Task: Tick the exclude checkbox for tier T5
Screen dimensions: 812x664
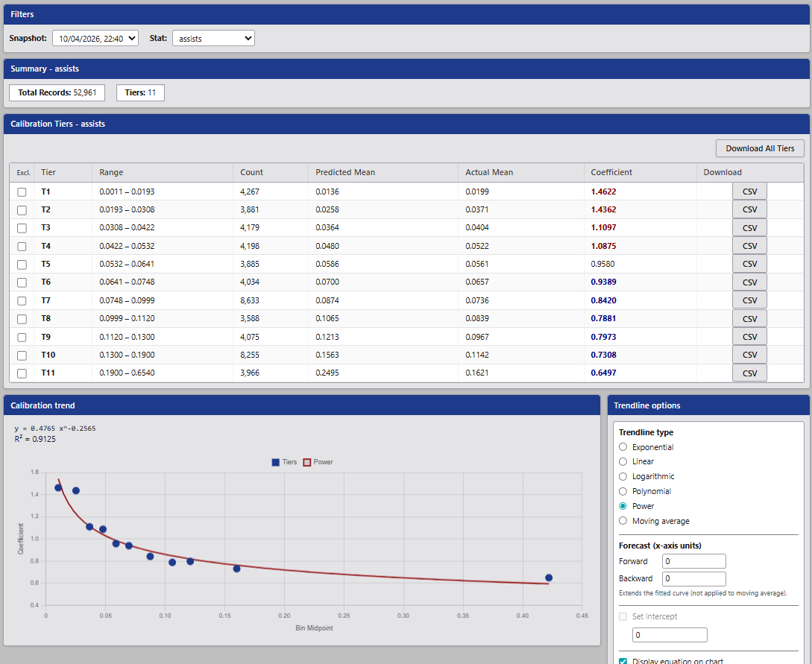Action: pyautogui.click(x=22, y=265)
